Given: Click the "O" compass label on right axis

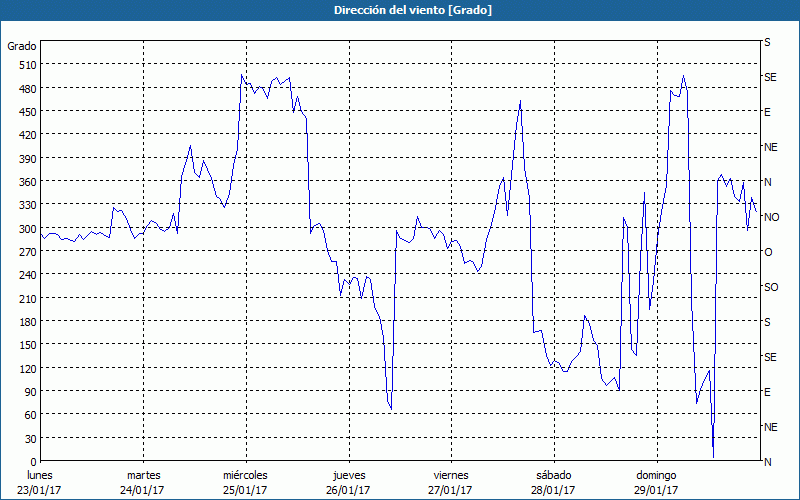Looking at the screenshot, I should coord(768,252).
